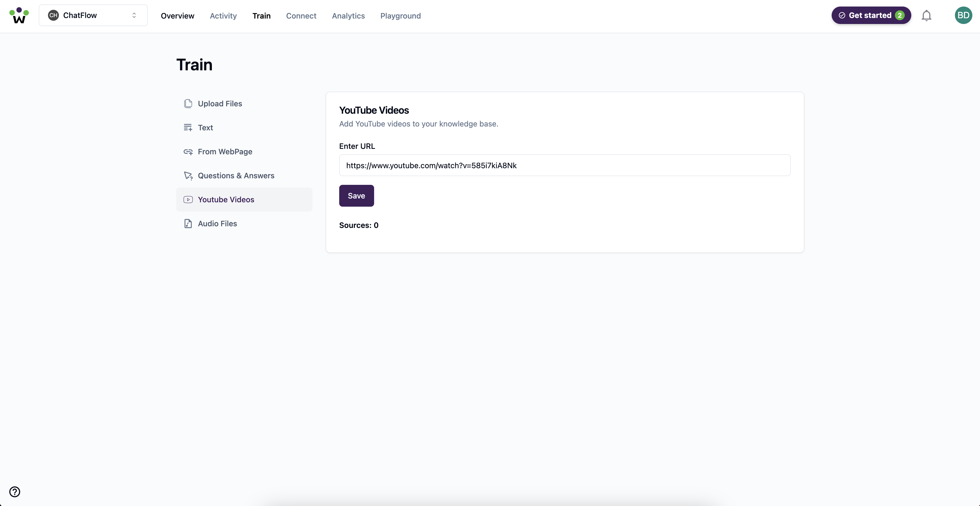
Task: Switch to the Activity tab
Action: (223, 16)
